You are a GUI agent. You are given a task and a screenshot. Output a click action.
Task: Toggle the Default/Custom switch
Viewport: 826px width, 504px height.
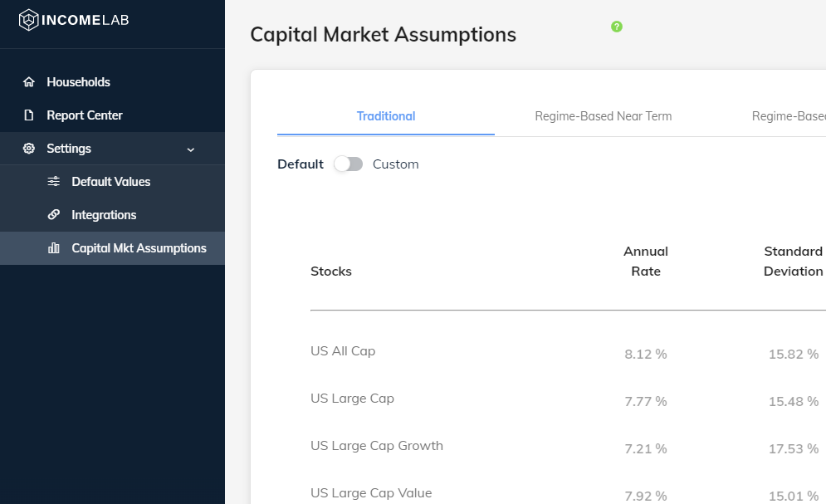click(x=348, y=164)
